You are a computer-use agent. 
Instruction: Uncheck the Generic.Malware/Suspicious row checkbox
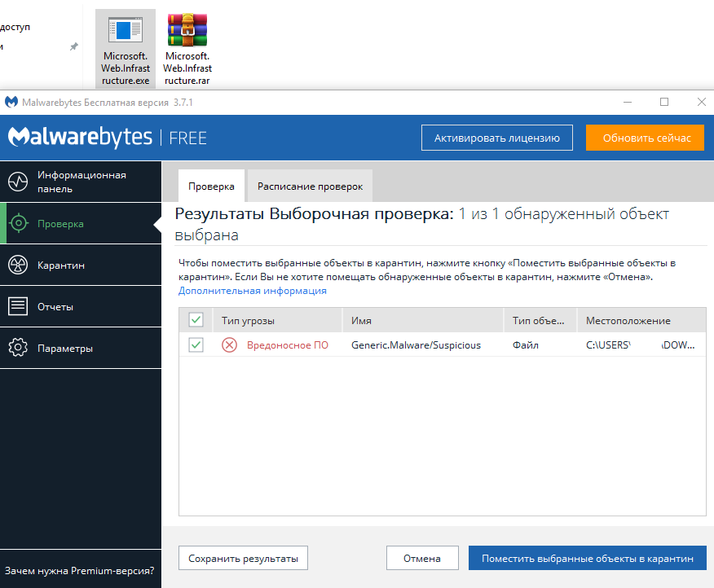pyautogui.click(x=196, y=344)
